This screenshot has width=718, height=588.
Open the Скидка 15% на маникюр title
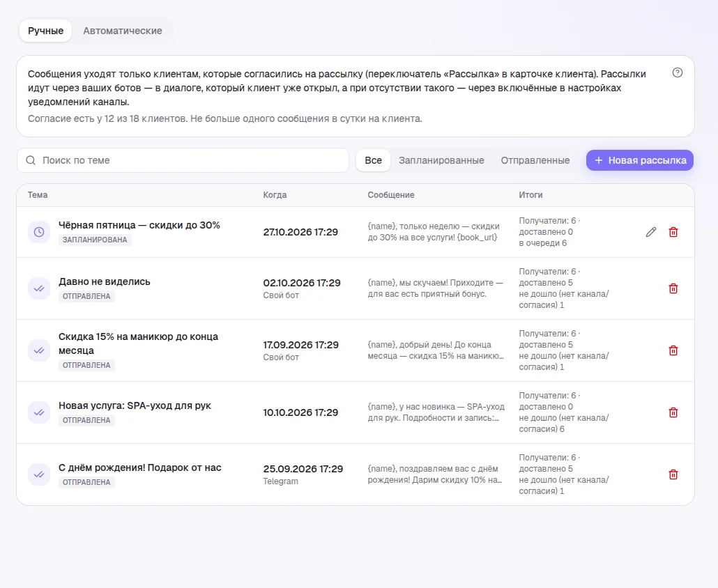(x=138, y=343)
